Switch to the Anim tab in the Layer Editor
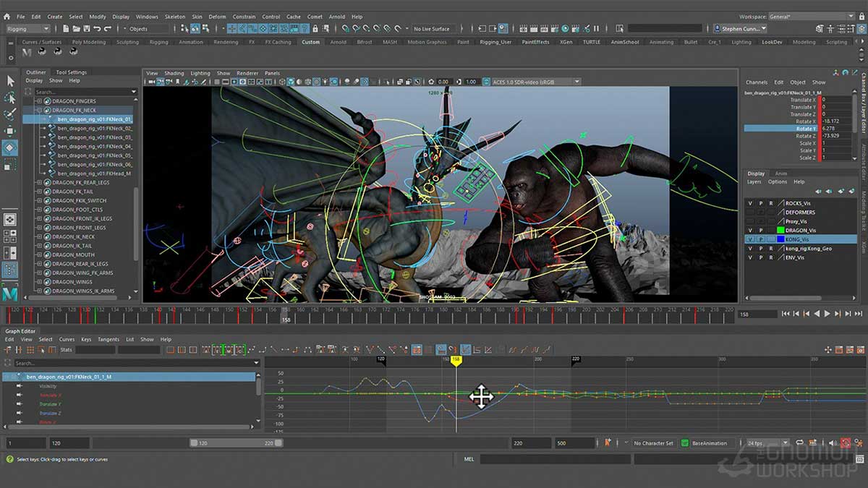868x488 pixels. [781, 174]
